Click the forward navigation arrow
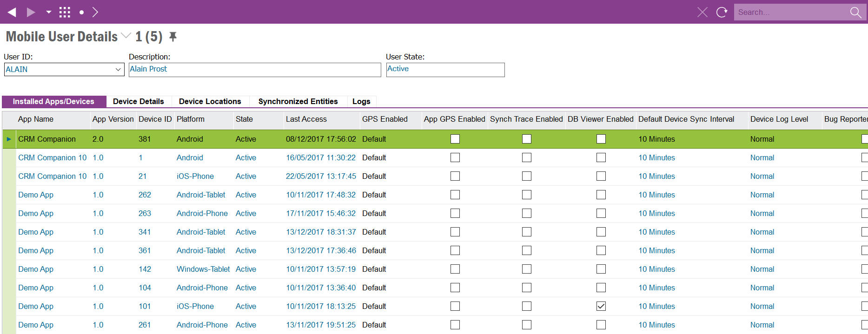This screenshot has width=868, height=334. click(31, 12)
